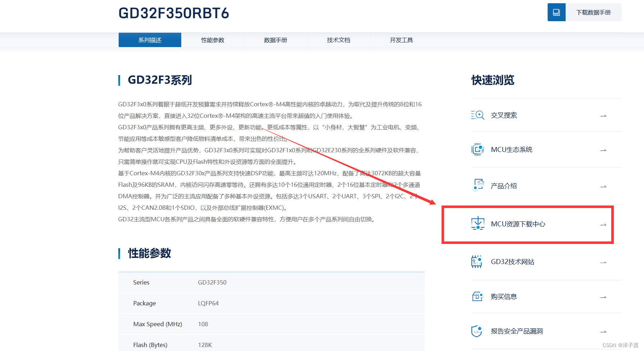The height and width of the screenshot is (351, 644).
Task: Open the 数据手册 tab
Action: [x=276, y=40]
